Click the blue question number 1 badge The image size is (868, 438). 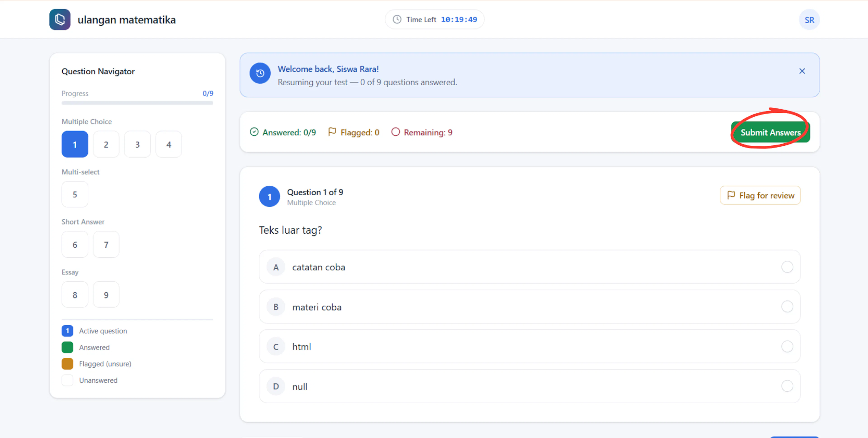[x=269, y=197]
